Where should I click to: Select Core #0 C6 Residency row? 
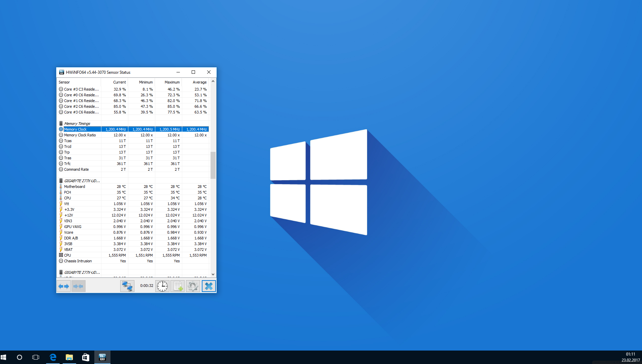tap(133, 95)
